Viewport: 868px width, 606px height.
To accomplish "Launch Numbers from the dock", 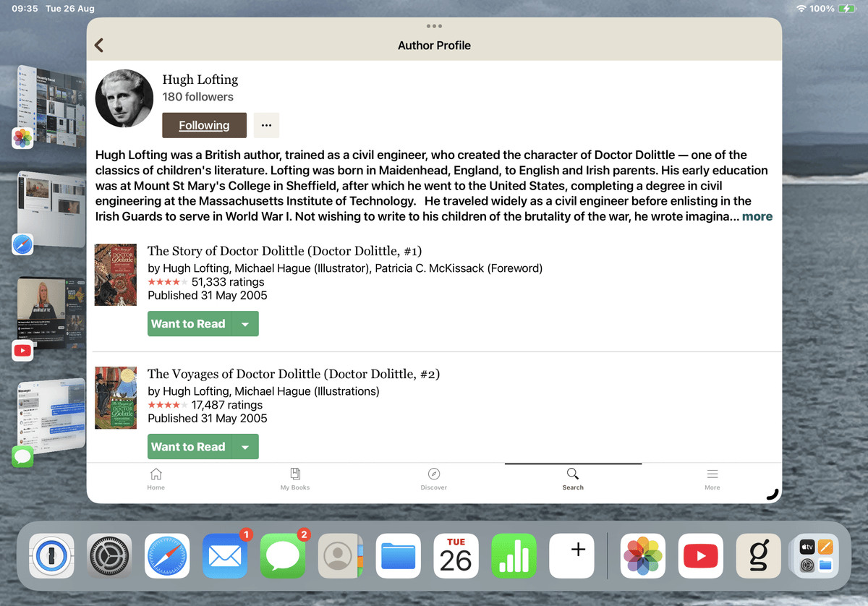I will [514, 556].
